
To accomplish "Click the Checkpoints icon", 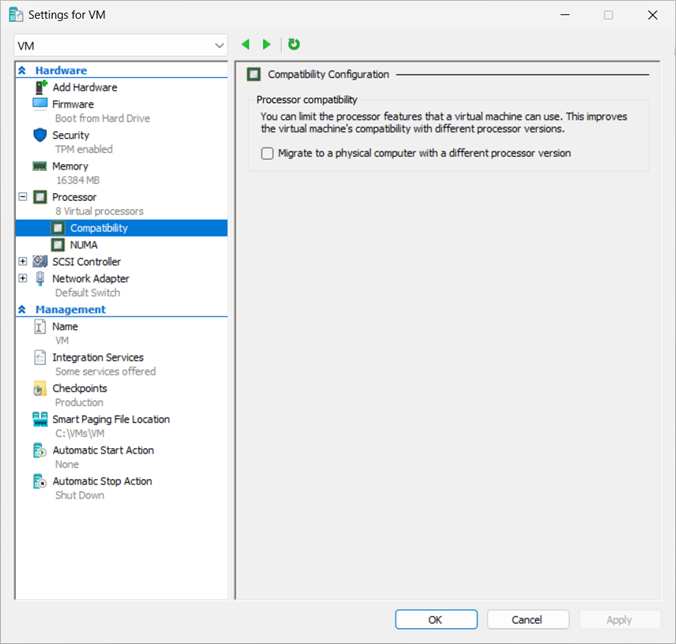I will pos(40,388).
